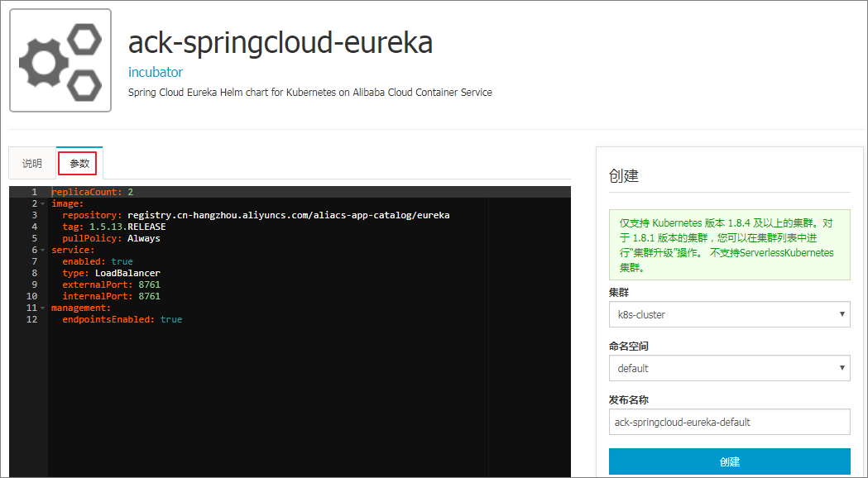Click the 命名空间 field label
The image size is (868, 478).
pyautogui.click(x=629, y=347)
